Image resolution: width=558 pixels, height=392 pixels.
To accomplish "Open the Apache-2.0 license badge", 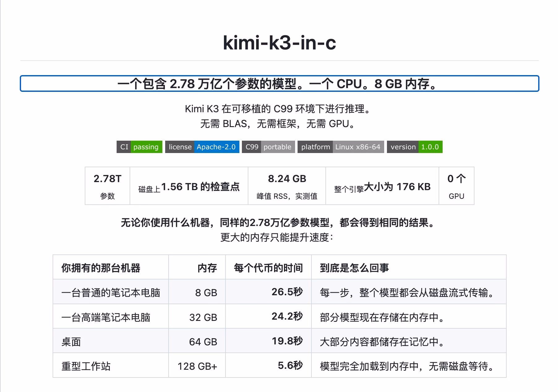I will click(x=202, y=147).
